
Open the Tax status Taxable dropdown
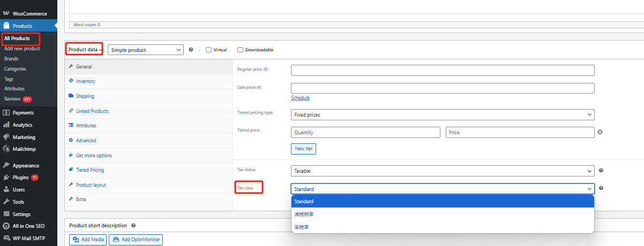442,171
